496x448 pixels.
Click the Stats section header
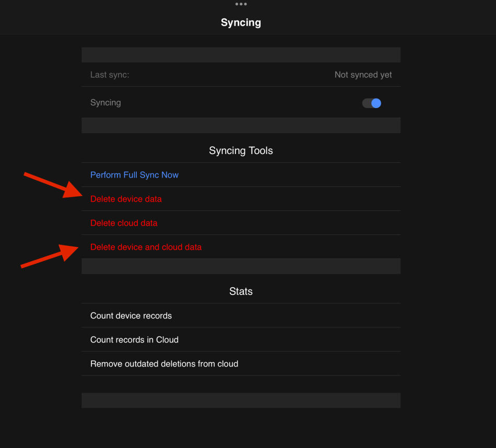(x=241, y=291)
